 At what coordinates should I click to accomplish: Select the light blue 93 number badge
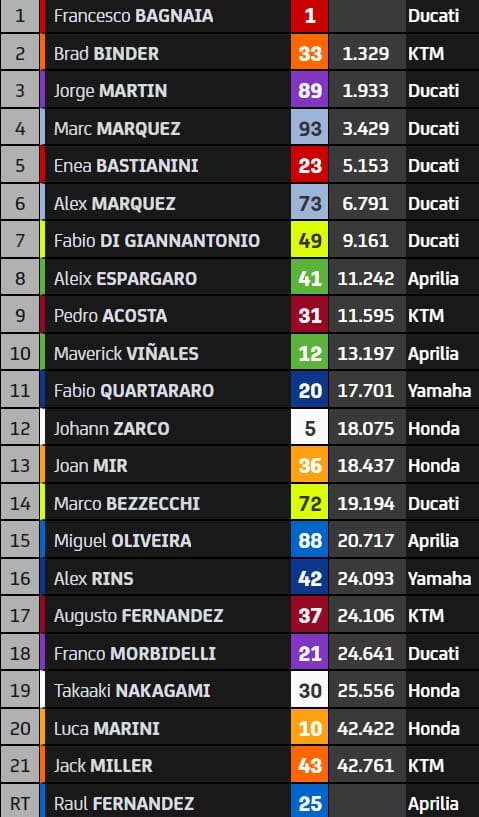(x=310, y=128)
